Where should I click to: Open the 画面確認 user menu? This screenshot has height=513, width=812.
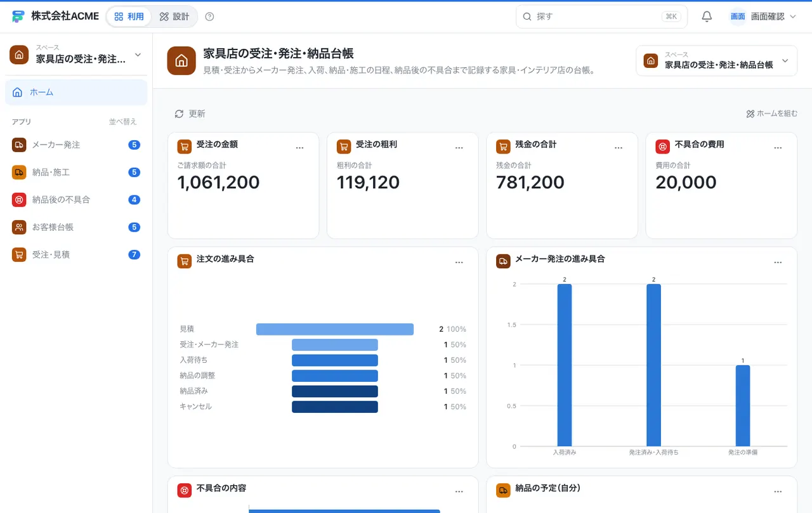click(763, 16)
